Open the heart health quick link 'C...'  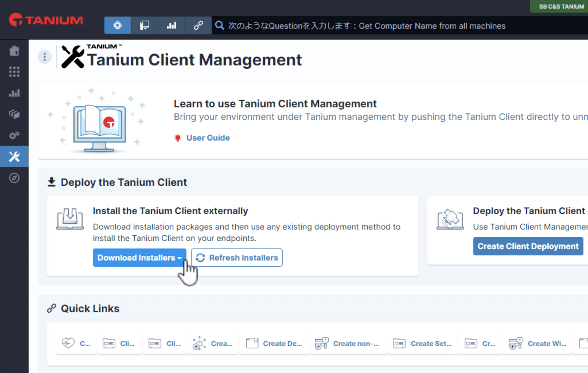(x=76, y=343)
